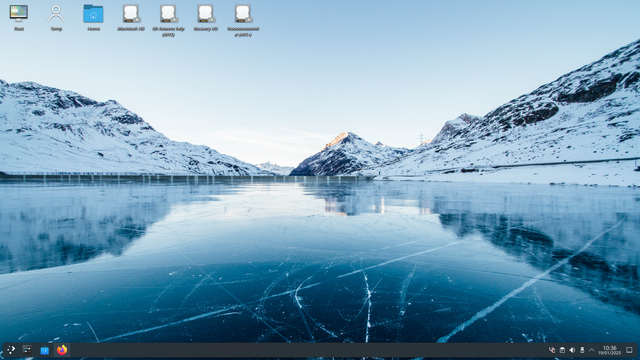This screenshot has height=360, width=640.
Task: Expand the hidden system tray icons
Action: (x=591, y=350)
